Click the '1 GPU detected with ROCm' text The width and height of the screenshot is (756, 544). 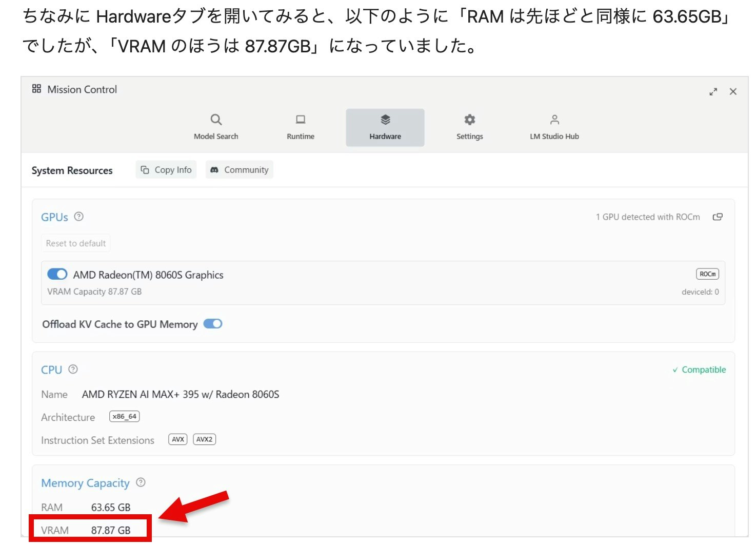pos(648,217)
